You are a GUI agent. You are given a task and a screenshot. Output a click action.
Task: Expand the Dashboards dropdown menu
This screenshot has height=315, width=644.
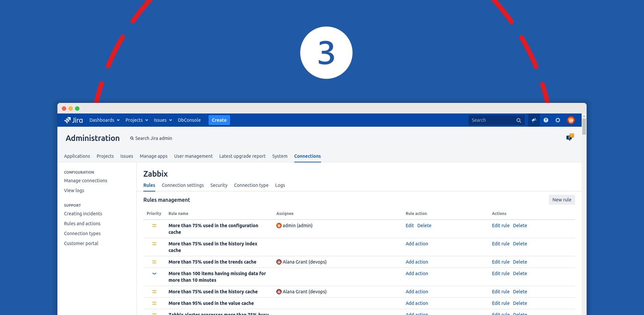click(x=104, y=120)
